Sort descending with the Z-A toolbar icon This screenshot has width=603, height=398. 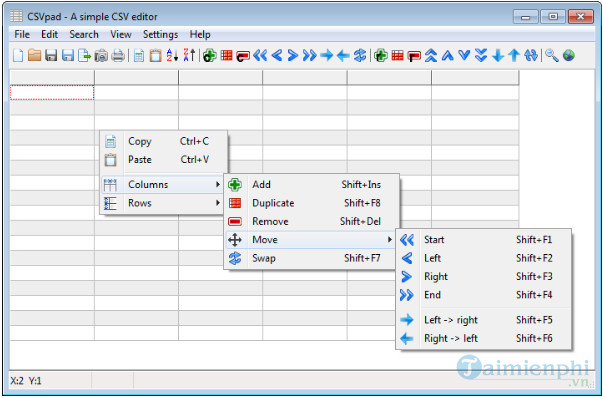point(189,55)
